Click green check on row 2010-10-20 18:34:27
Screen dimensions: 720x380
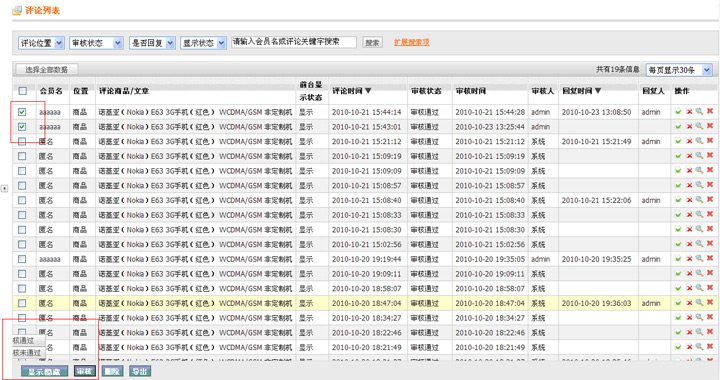click(678, 317)
